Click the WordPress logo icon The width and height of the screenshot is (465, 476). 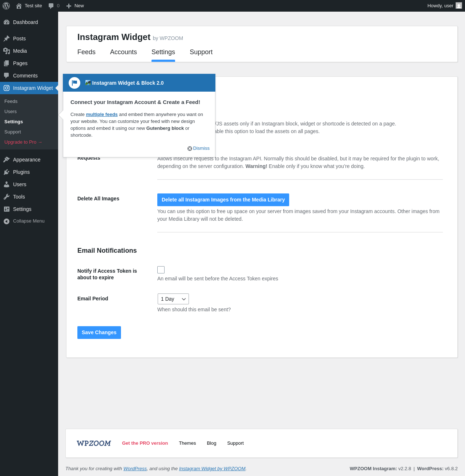(6, 6)
